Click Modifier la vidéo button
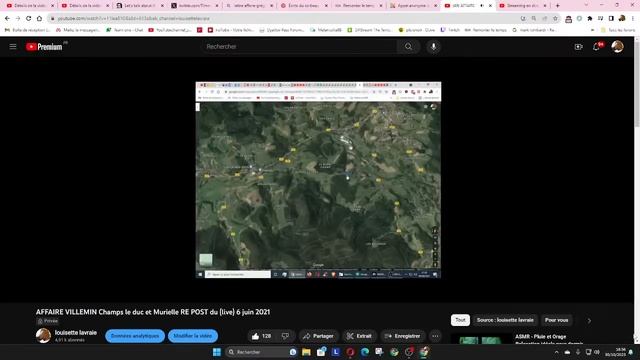This screenshot has width=640, height=360. click(193, 336)
